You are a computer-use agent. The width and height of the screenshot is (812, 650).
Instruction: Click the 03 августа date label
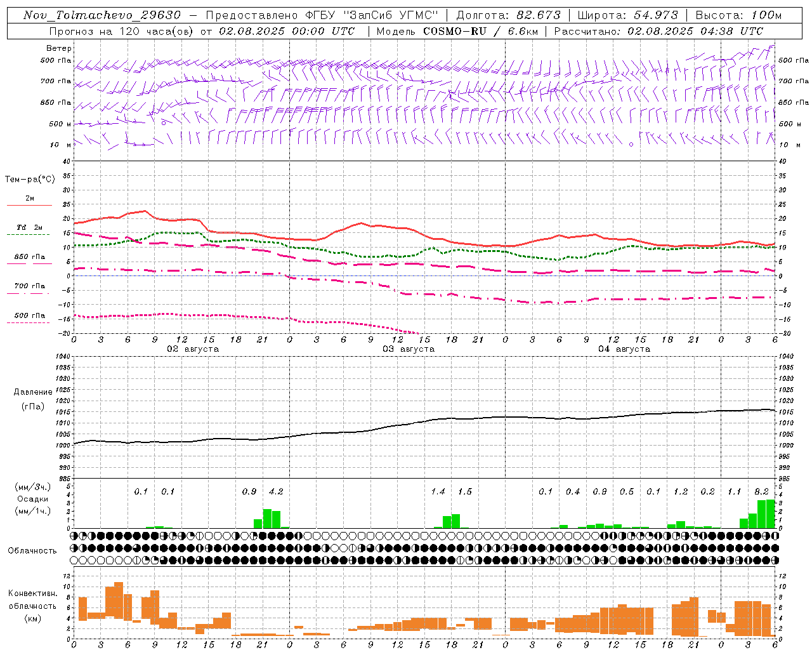[x=409, y=349]
